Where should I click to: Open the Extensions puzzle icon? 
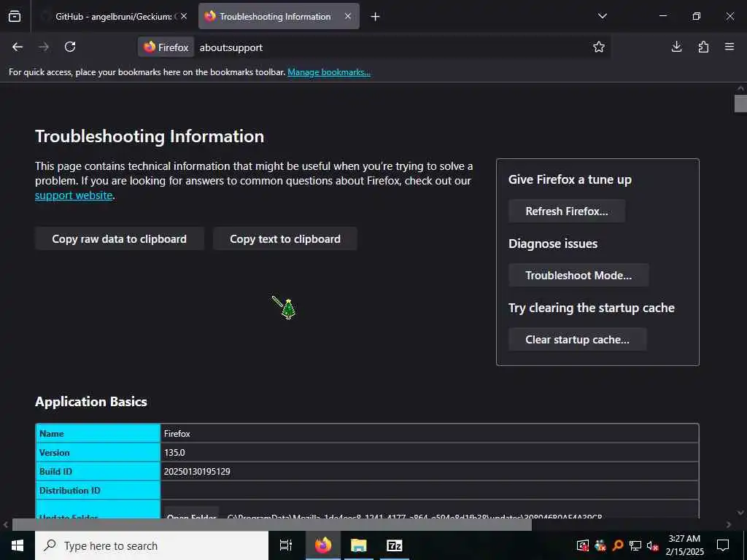point(703,47)
